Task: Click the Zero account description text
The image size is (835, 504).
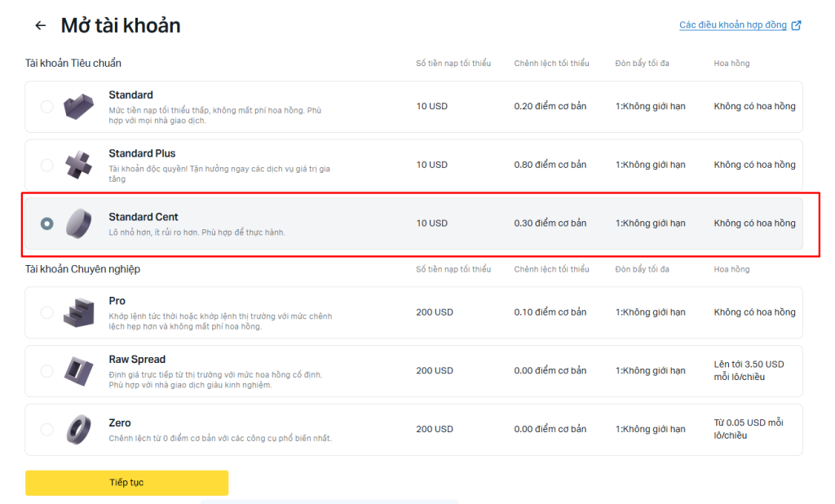Action: click(220, 438)
